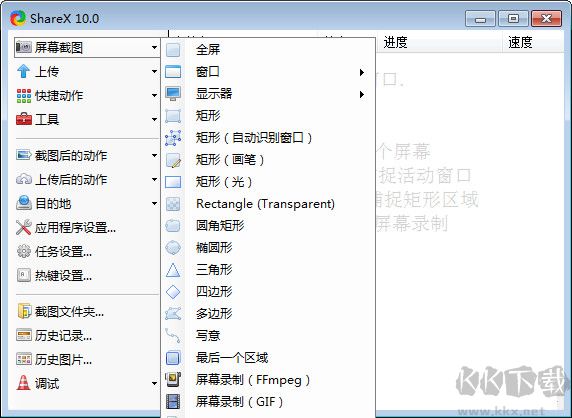Click the 进度 column header

tap(439, 42)
